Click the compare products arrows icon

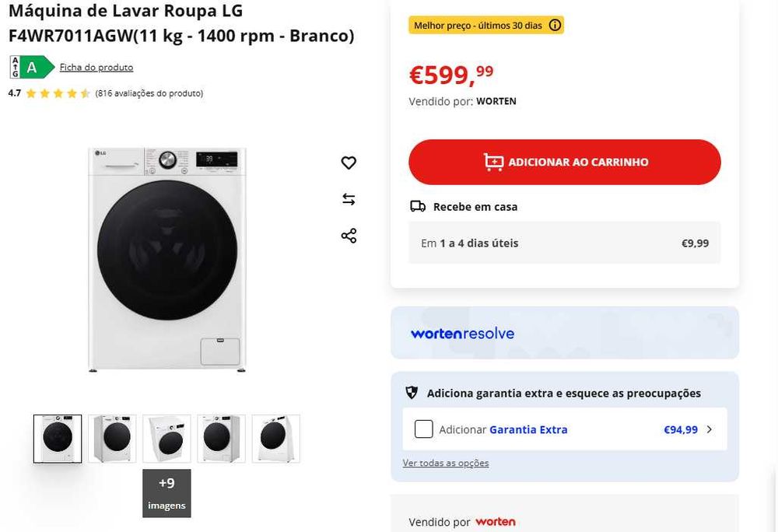(x=349, y=199)
